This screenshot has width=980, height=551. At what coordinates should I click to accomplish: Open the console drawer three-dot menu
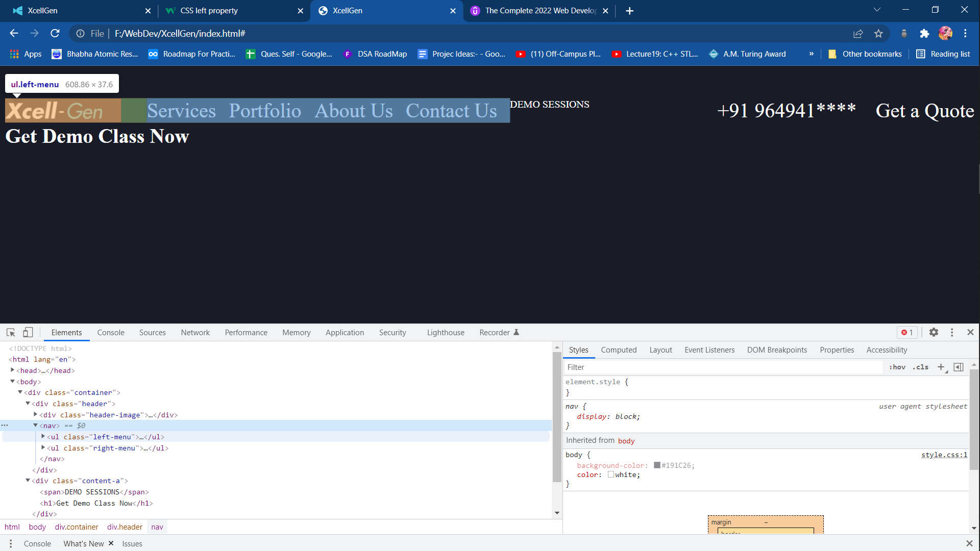coord(10,543)
